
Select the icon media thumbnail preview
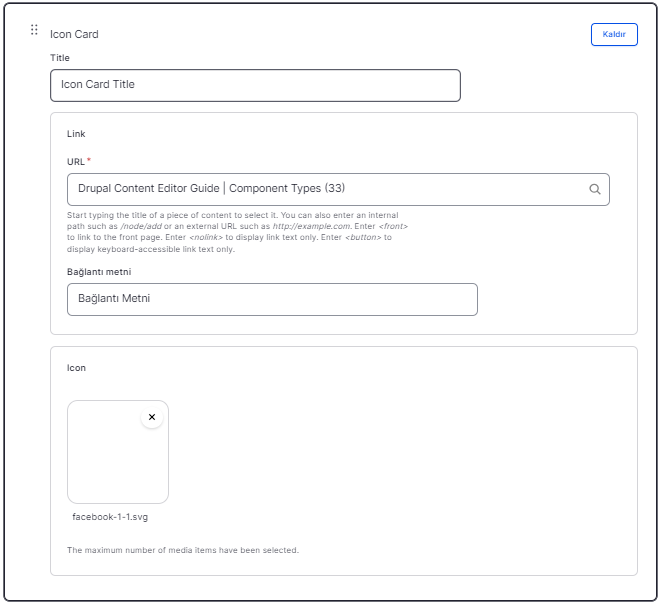click(x=118, y=452)
